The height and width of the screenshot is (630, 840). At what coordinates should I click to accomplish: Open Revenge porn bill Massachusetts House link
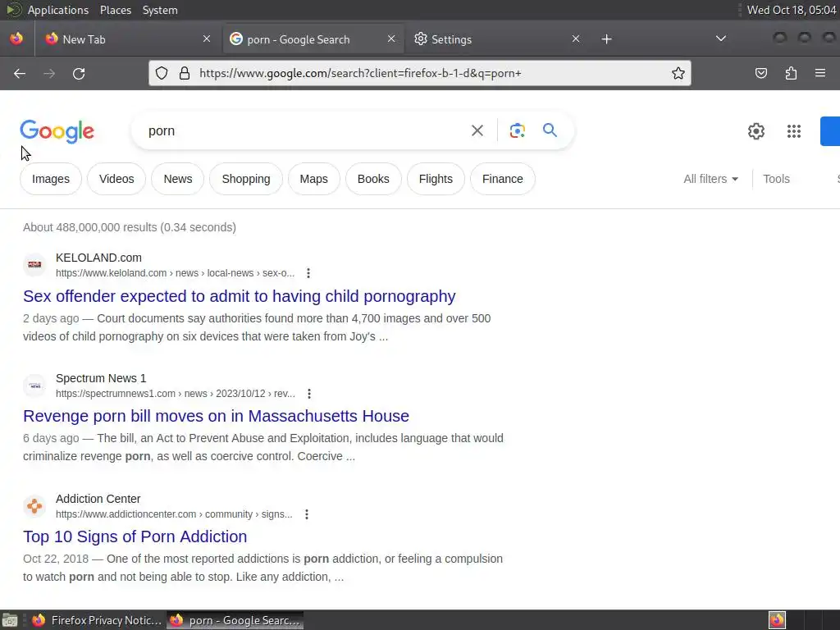(216, 416)
